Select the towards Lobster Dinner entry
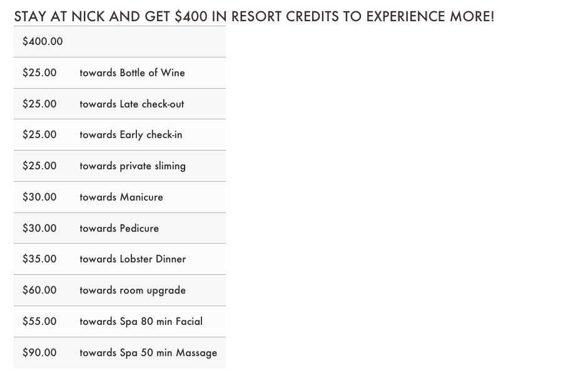Image resolution: width=588 pixels, height=378 pixels. pos(133,259)
